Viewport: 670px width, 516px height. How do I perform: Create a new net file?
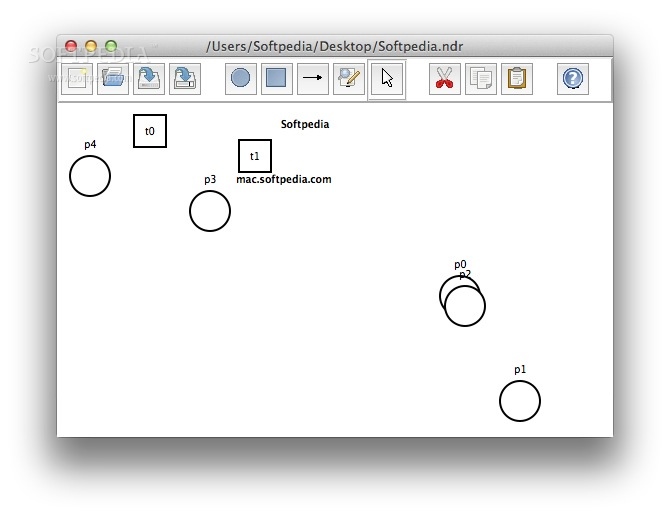(x=77, y=79)
